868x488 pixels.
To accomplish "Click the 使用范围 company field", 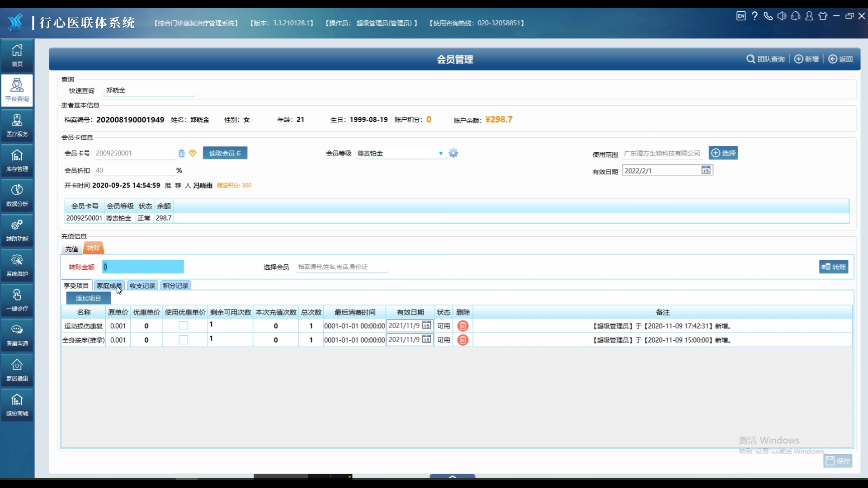I will (662, 154).
